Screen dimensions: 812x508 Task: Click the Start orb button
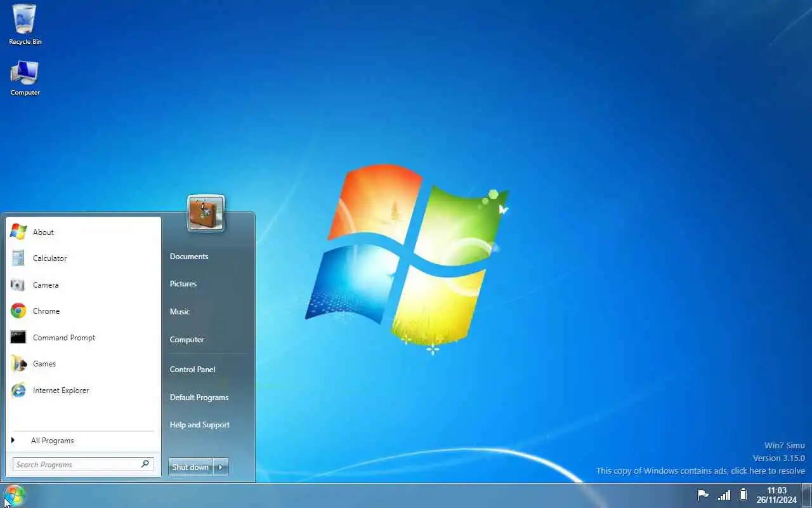[14, 495]
